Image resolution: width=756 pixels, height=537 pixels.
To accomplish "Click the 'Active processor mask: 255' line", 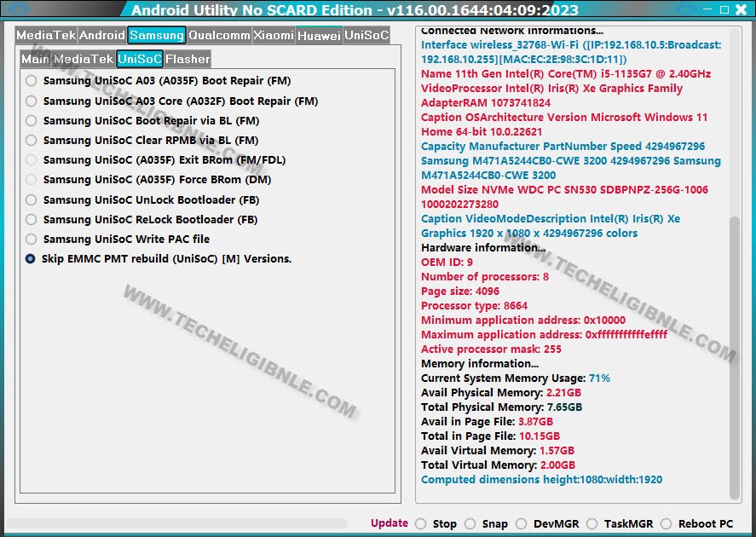I will (491, 349).
